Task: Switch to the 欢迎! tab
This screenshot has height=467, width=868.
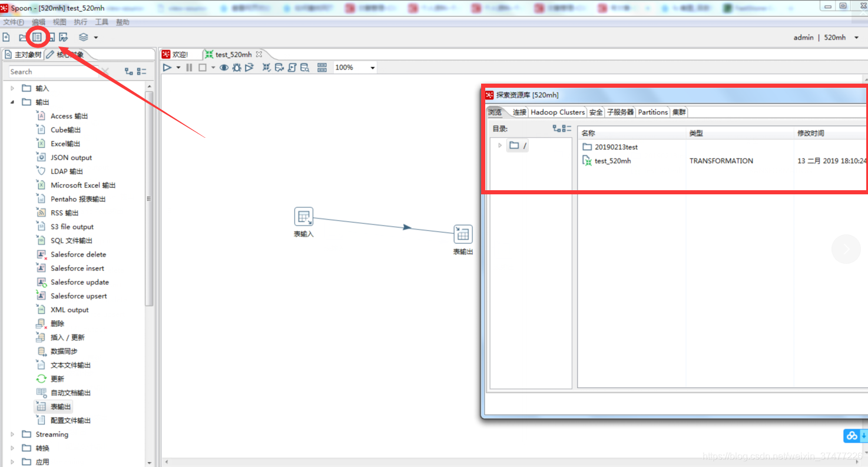Action: point(175,55)
